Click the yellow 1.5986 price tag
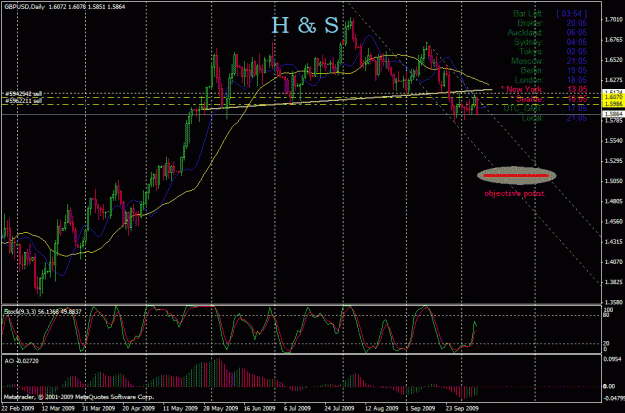The height and width of the screenshot is (413, 625). [613, 104]
